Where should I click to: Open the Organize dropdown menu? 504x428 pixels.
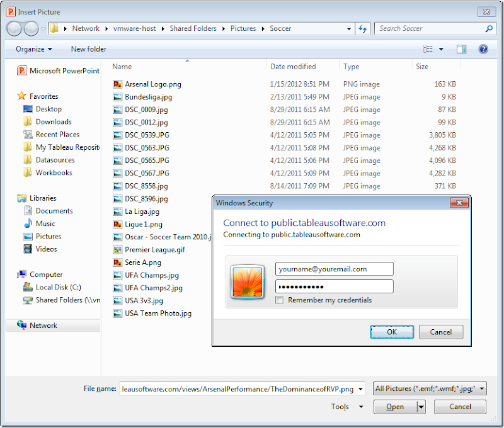34,49
